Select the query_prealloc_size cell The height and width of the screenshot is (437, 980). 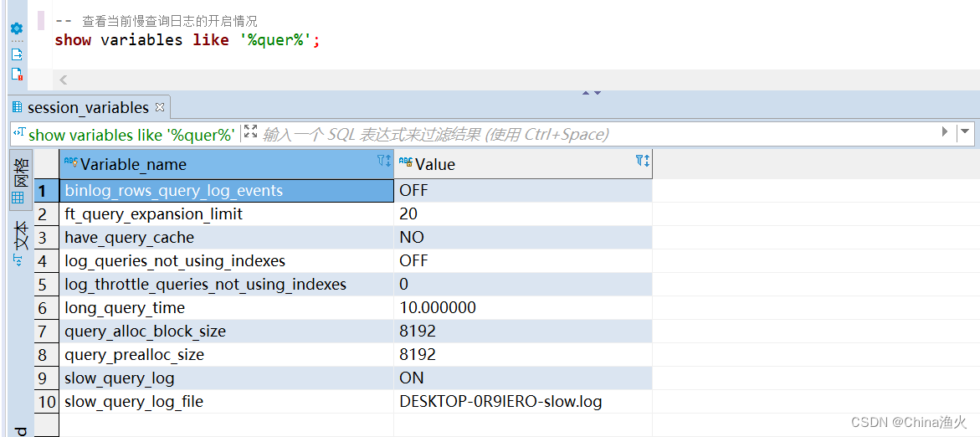(226, 355)
